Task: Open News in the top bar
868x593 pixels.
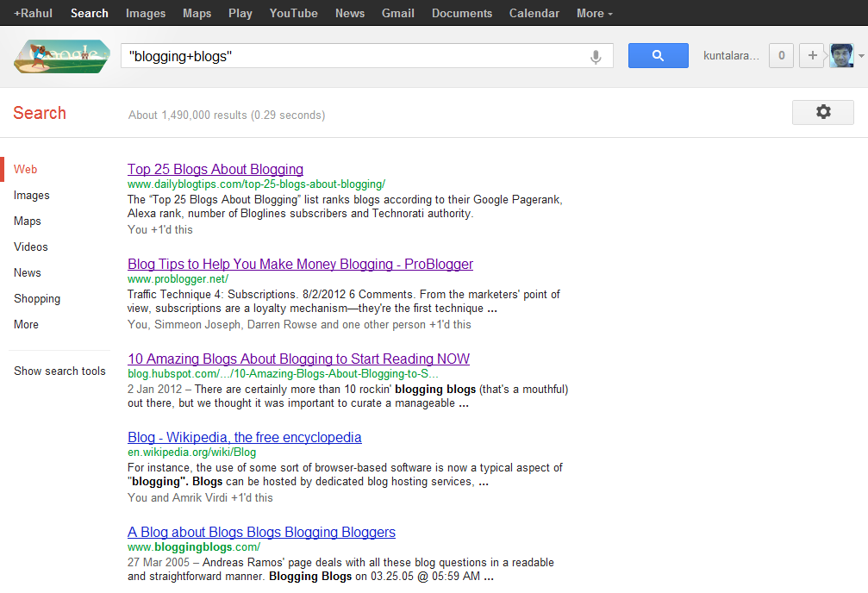Action: (x=350, y=13)
